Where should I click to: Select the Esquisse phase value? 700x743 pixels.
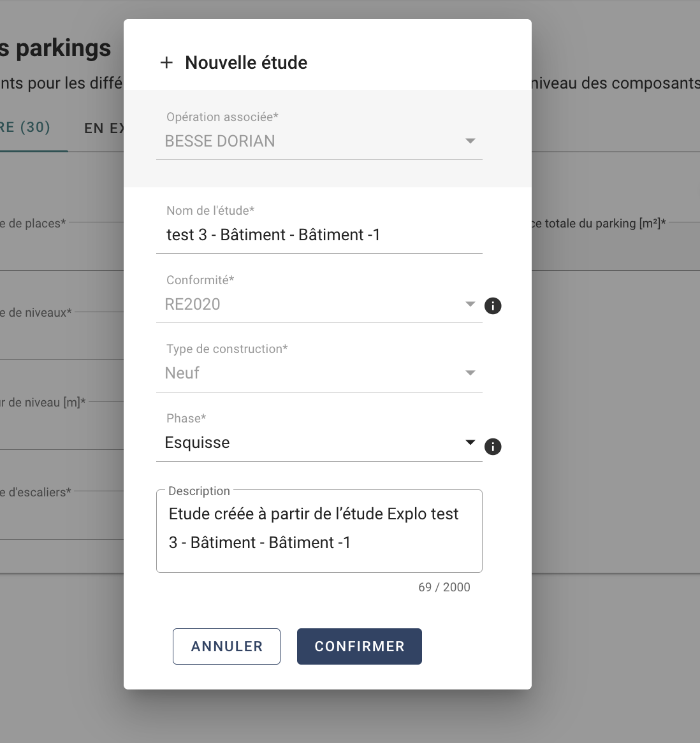coord(197,443)
